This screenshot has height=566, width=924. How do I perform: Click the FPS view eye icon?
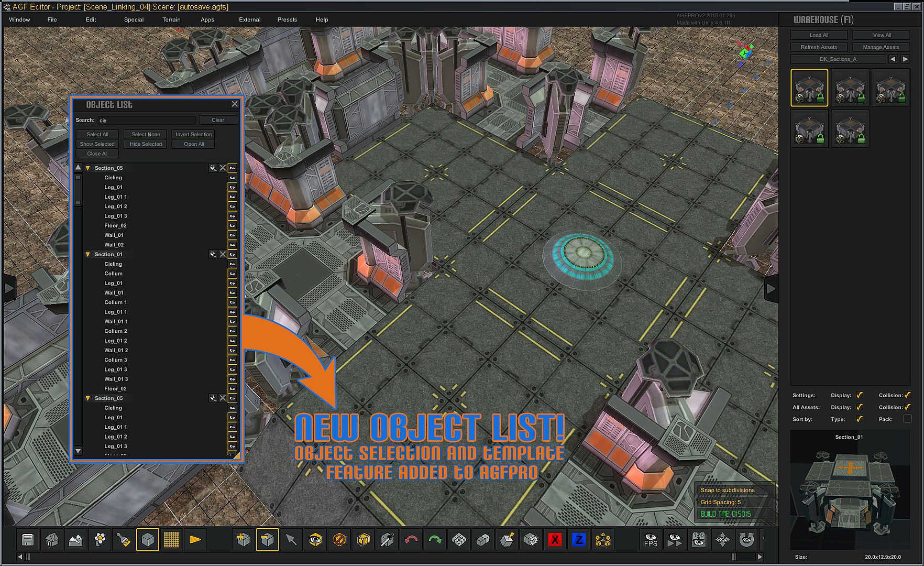(651, 539)
